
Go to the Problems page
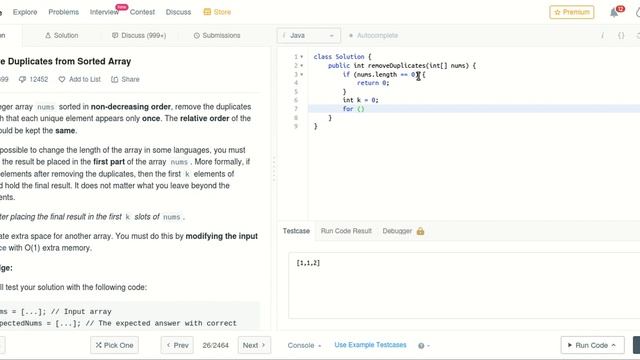64,12
